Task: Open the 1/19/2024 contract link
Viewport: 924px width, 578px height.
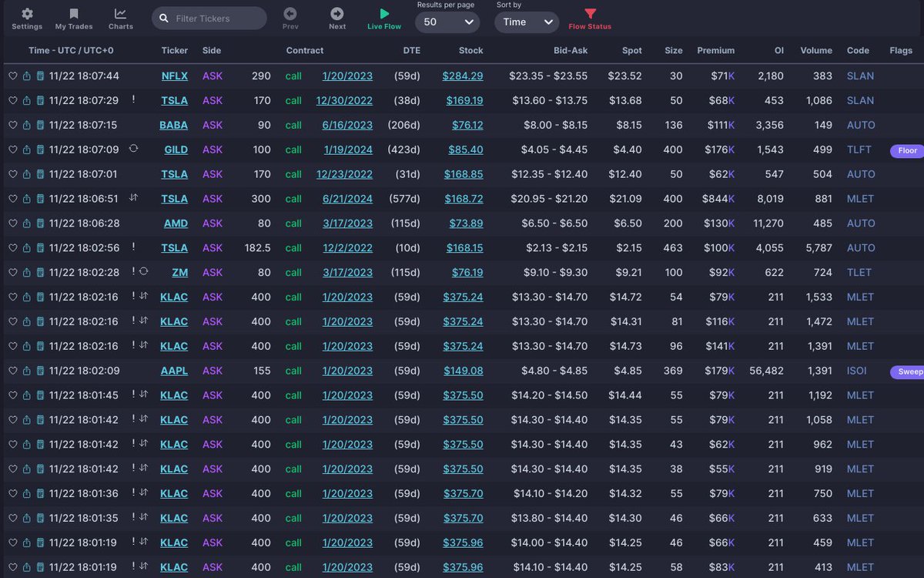Action: click(349, 150)
